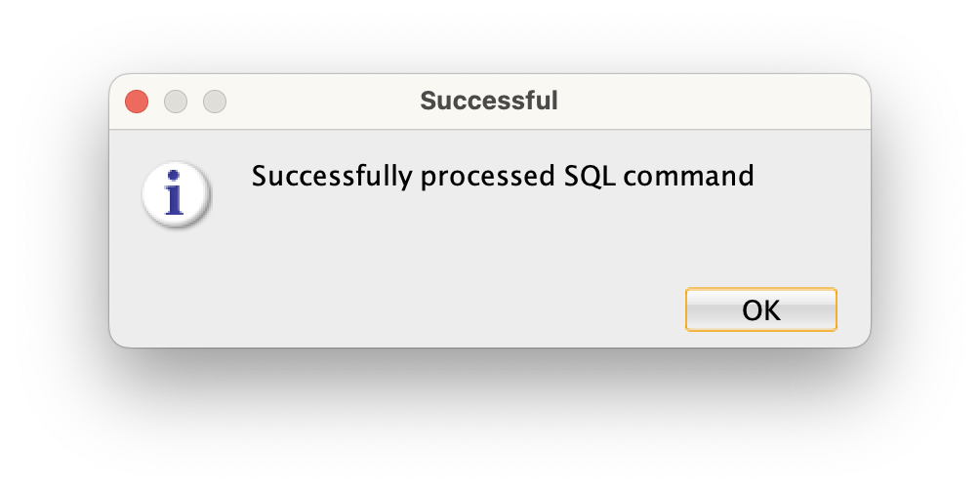Click the grayed-out zoom window button
Screen dimensions: 980x492
(x=215, y=101)
